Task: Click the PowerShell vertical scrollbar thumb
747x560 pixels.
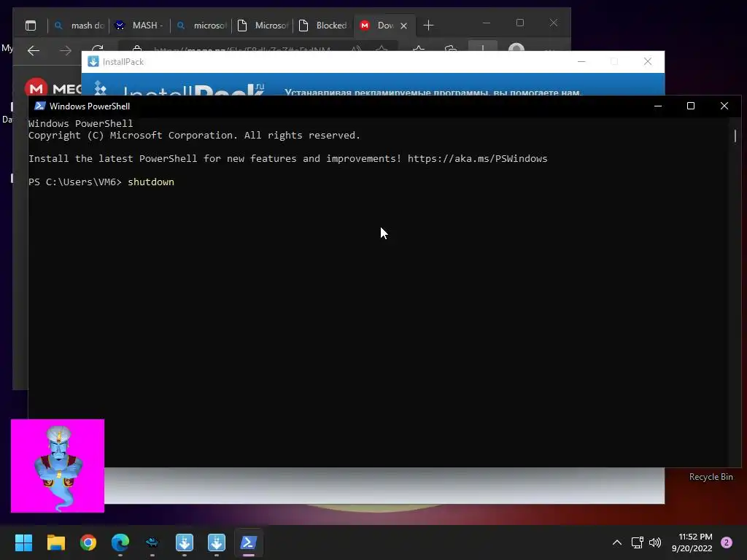Action: click(735, 136)
